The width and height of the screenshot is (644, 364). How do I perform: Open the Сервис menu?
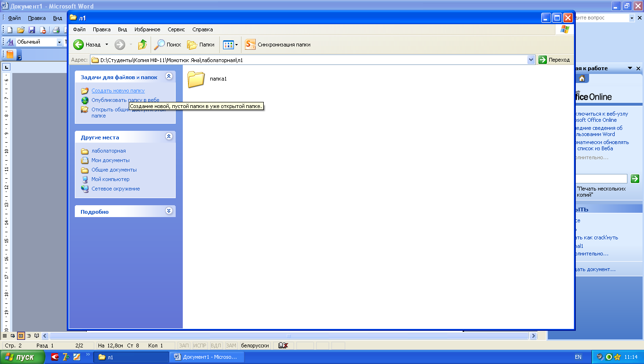176,29
